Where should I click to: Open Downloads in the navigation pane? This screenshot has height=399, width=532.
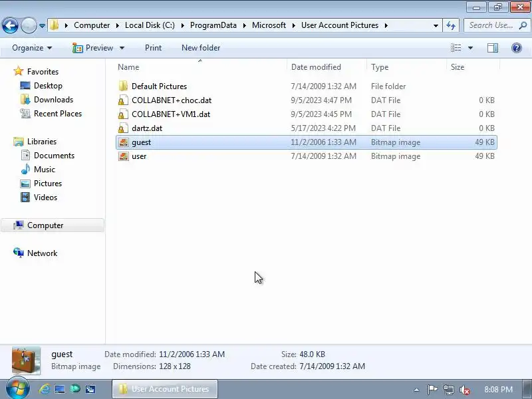[x=53, y=99]
